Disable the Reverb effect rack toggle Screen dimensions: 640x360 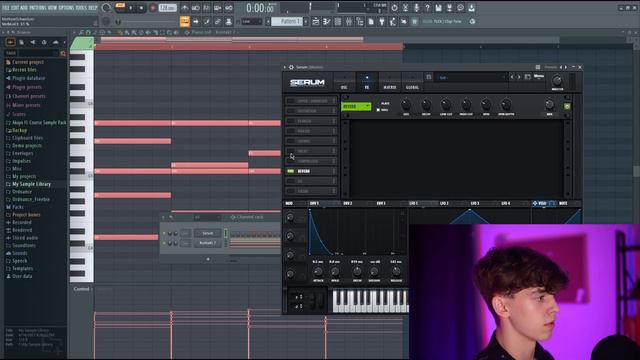(291, 171)
